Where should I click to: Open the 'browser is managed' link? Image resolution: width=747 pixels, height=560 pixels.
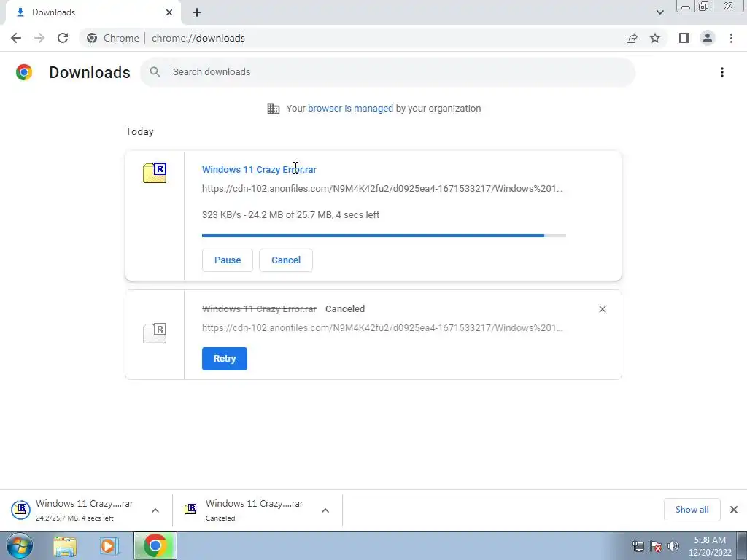350,109
